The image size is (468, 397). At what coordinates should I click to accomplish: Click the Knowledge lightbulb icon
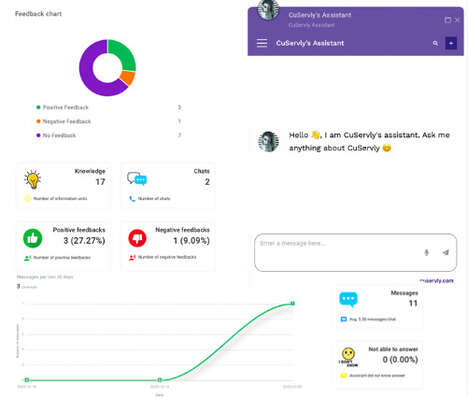pyautogui.click(x=32, y=179)
